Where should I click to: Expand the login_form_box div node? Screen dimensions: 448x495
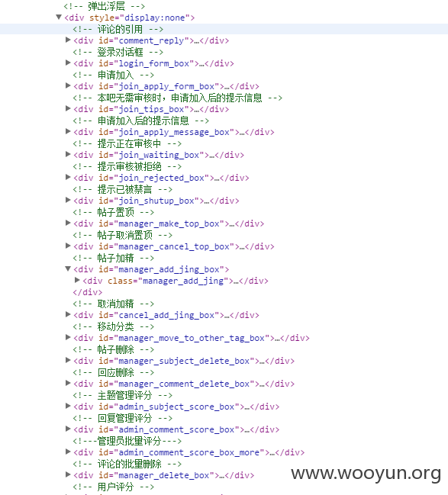[x=68, y=63]
